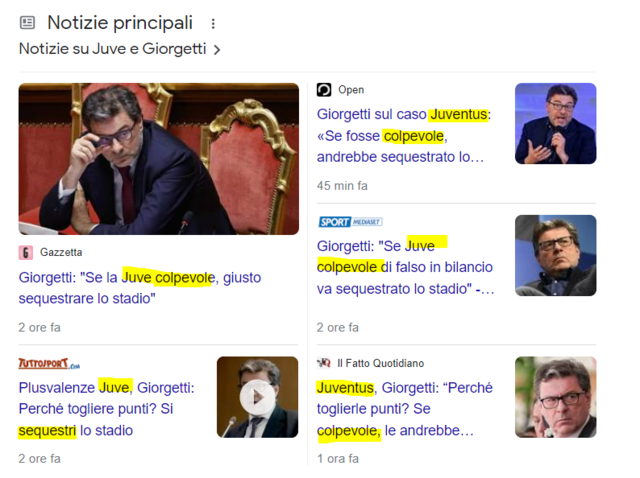Viewport: 640px width, 478px height.
Task: Expand the chevron after Notizie su Juve e Giorgetti
Action: point(217,50)
